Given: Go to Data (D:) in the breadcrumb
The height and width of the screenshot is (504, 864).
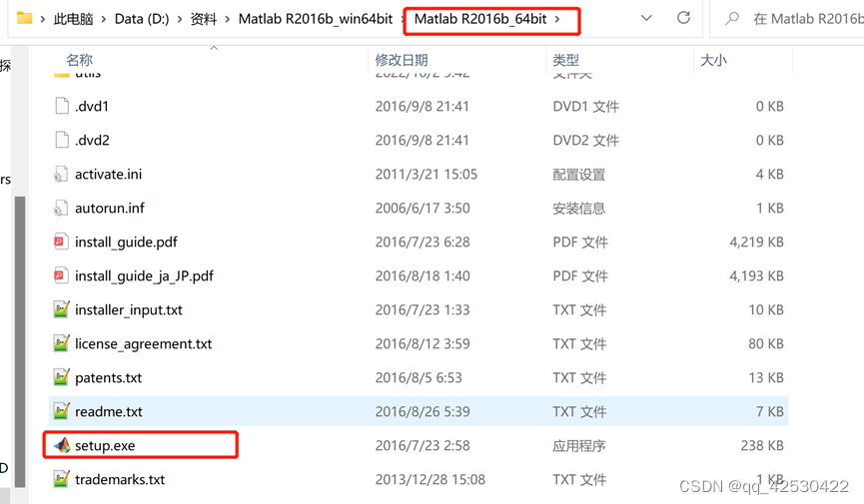Looking at the screenshot, I should [x=142, y=19].
